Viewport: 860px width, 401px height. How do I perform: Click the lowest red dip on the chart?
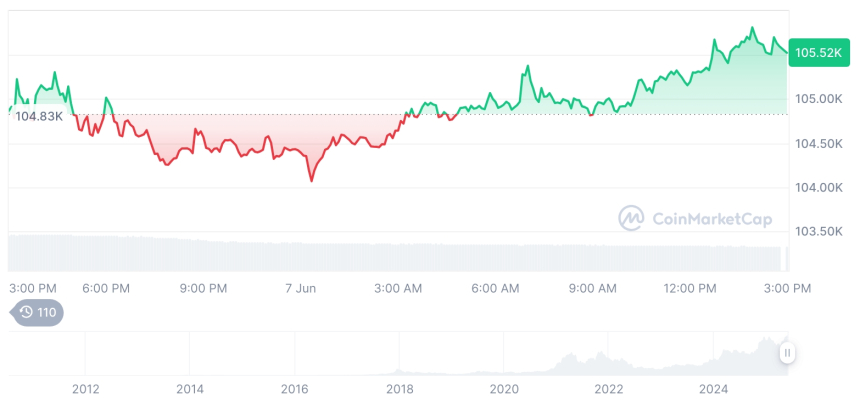click(x=311, y=181)
